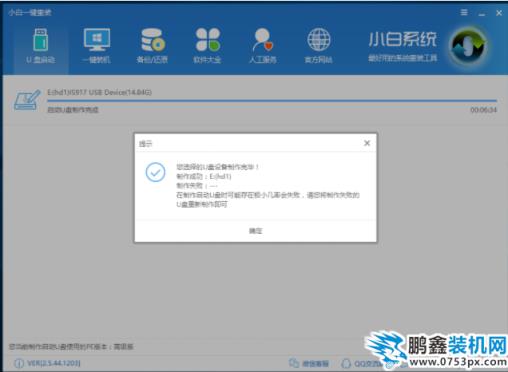The width and height of the screenshot is (508, 372).
Task: Click the globe icon above 官方网站
Action: tap(319, 40)
